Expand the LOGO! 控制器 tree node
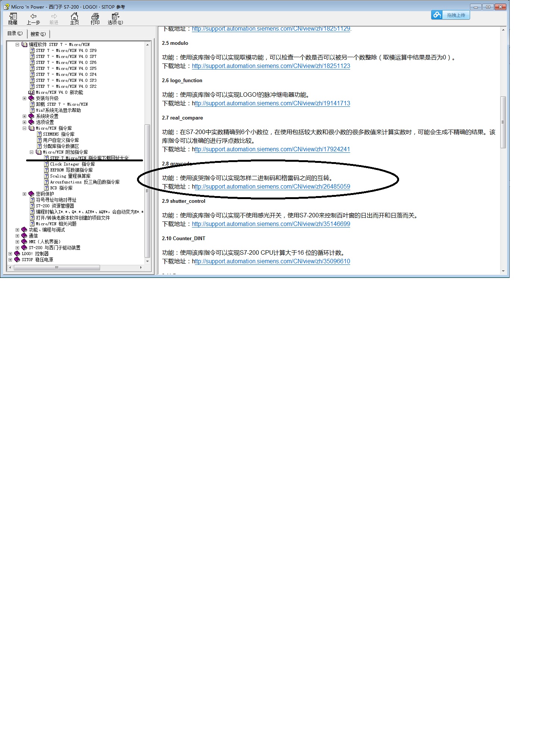This screenshot has height=747, width=560. (10, 254)
